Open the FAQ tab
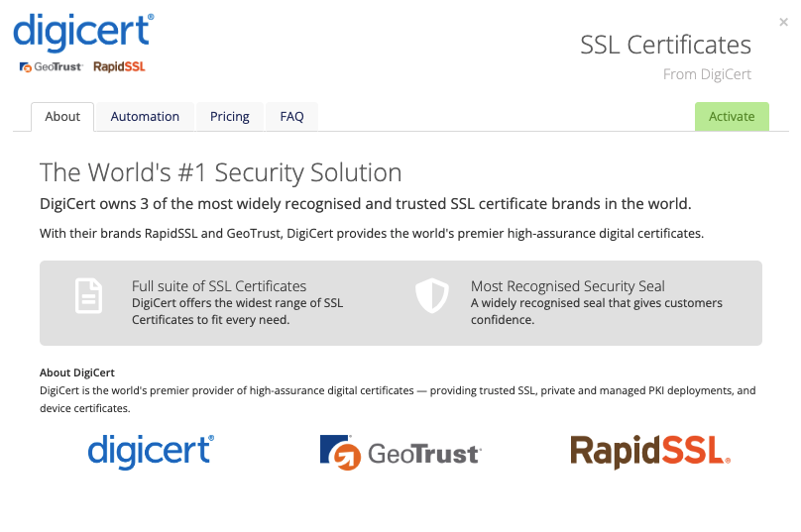 point(291,117)
